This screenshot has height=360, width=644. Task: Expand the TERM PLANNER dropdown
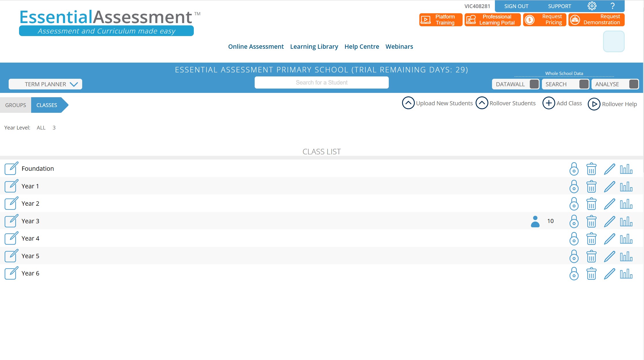[x=46, y=84]
